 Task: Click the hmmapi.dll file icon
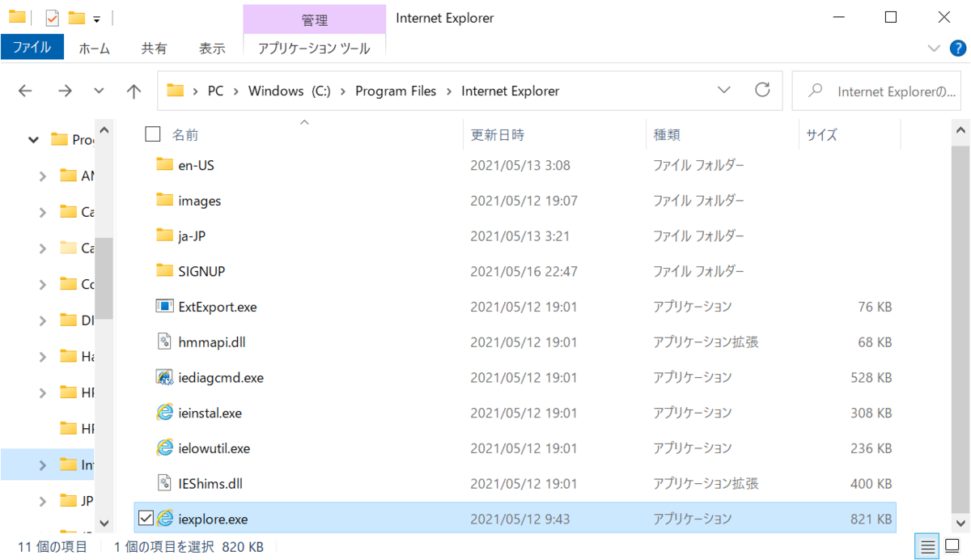pos(164,342)
